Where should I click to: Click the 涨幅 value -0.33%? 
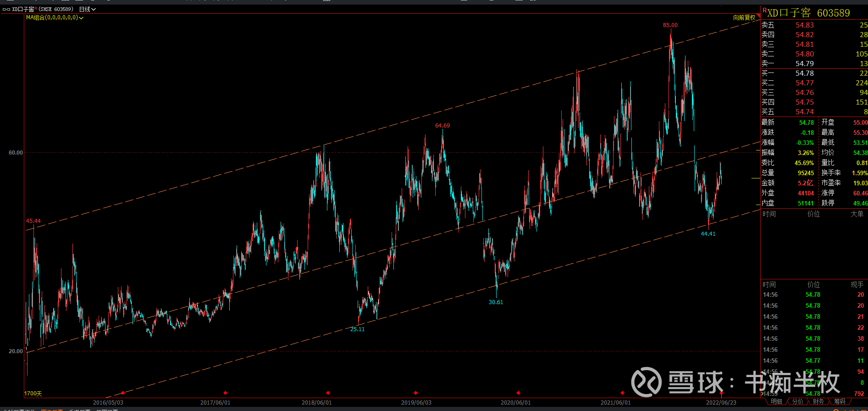click(x=805, y=143)
